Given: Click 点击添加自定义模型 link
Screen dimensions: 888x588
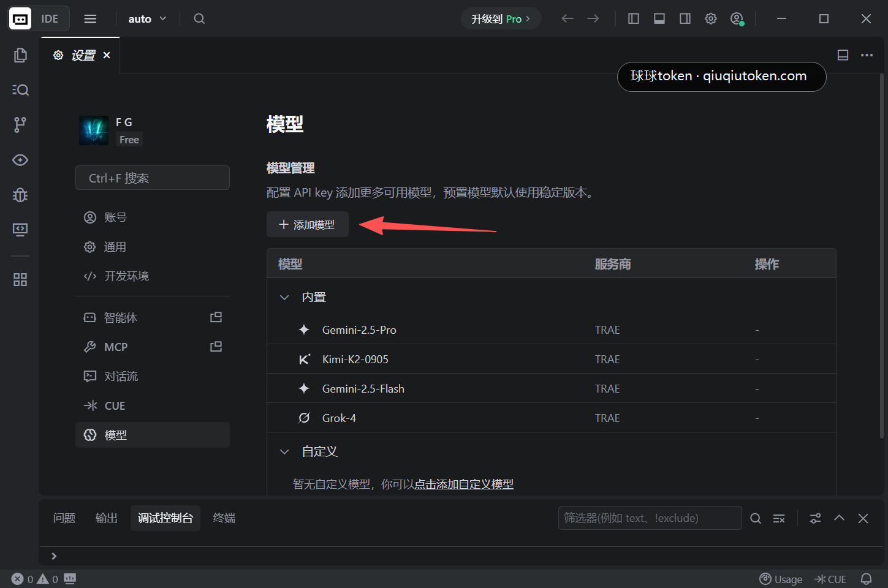Looking at the screenshot, I should coord(464,484).
